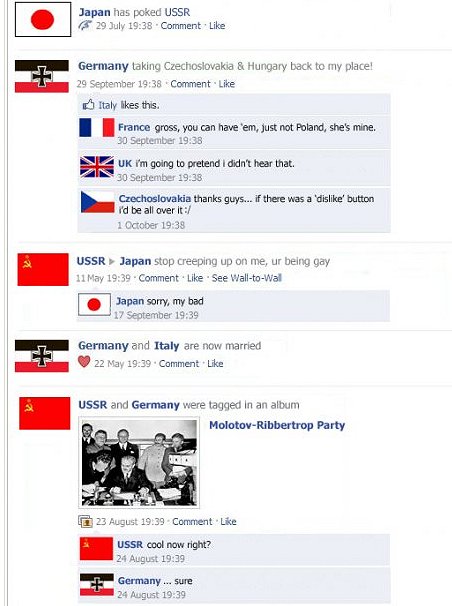Image resolution: width=452 pixels, height=606 pixels.
Task: Click France flag avatar in comments
Action: pyautogui.click(x=97, y=127)
